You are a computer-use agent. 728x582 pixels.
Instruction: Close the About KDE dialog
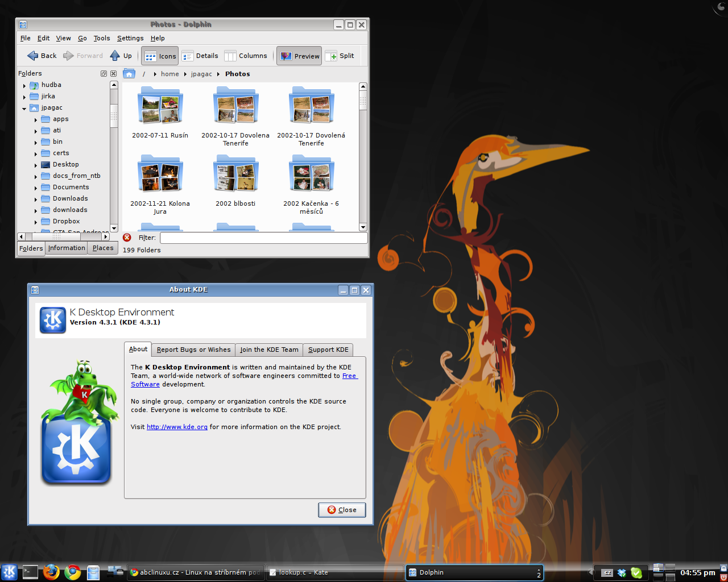click(x=342, y=510)
